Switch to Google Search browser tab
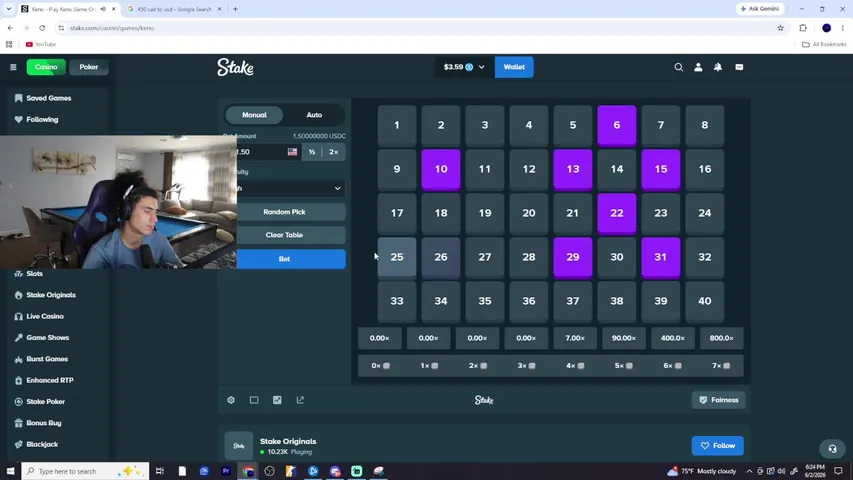This screenshot has width=853, height=480. click(x=174, y=9)
